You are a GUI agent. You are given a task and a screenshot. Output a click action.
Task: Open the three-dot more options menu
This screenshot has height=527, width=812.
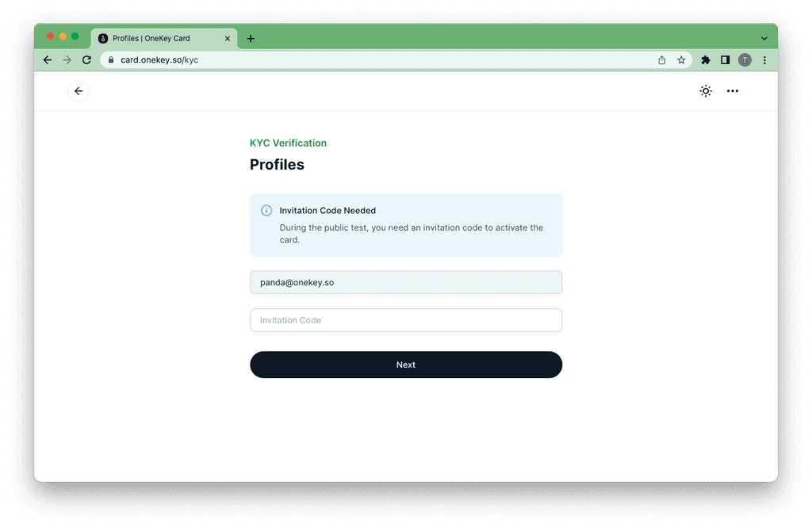coord(732,91)
